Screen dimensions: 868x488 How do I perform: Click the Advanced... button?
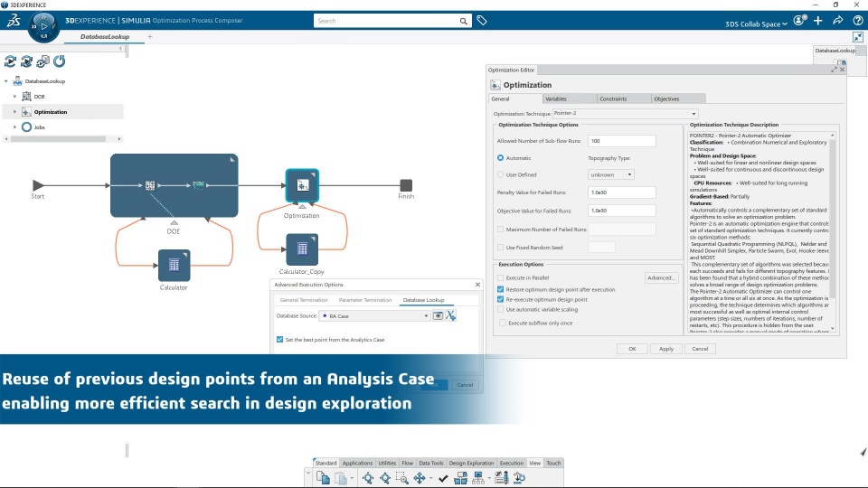point(661,277)
